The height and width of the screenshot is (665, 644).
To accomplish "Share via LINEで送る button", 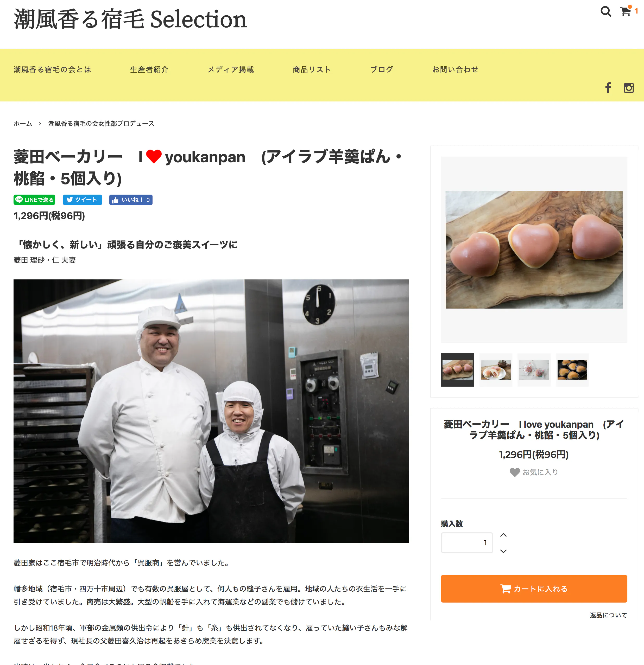I will 34,200.
